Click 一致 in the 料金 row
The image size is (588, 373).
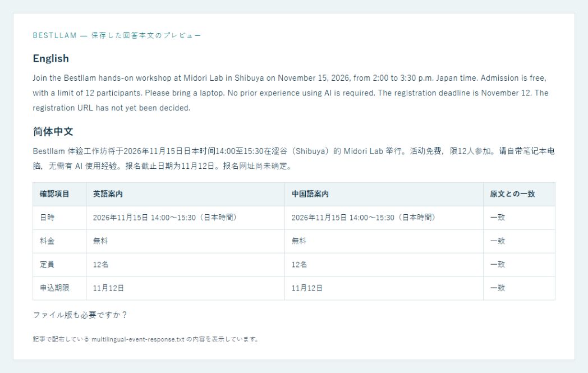[498, 241]
